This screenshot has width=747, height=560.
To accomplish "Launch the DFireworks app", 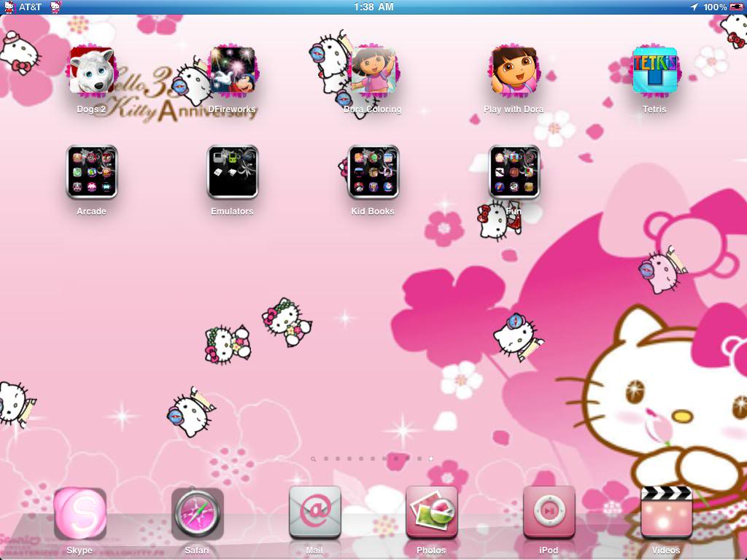I will [233, 71].
